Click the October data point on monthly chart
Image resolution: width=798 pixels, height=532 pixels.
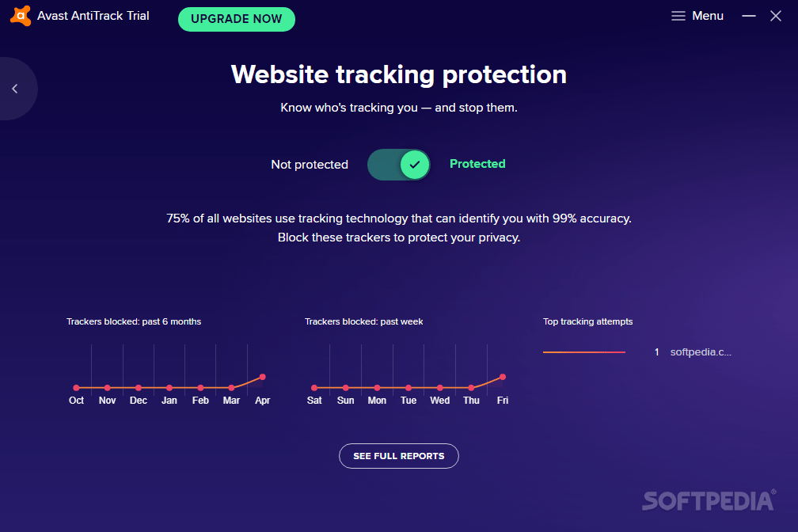[76, 388]
